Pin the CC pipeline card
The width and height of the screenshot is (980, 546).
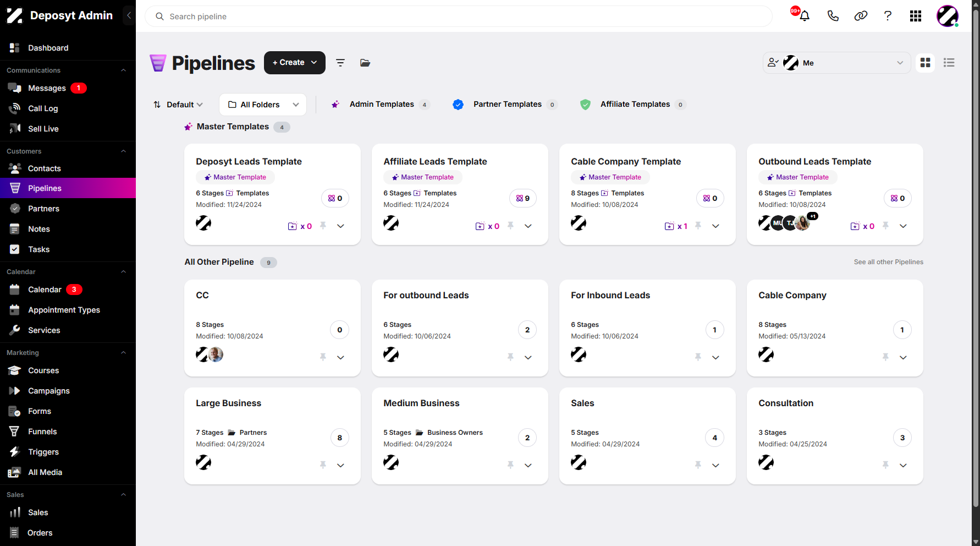pyautogui.click(x=323, y=357)
